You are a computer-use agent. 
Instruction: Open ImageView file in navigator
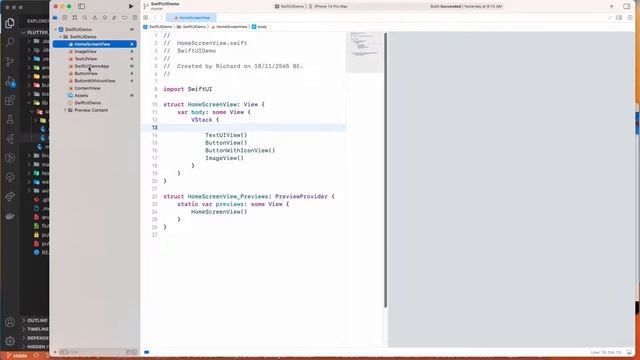coord(85,51)
